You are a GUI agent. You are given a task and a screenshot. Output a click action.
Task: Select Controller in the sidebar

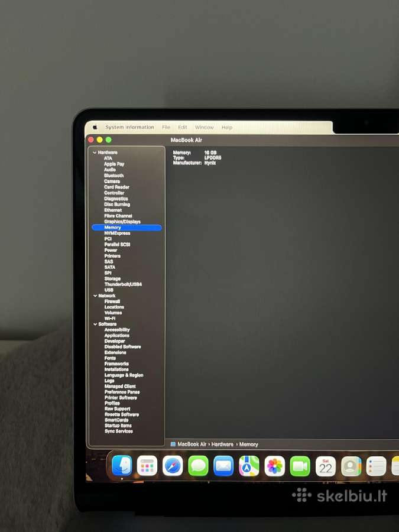pyautogui.click(x=114, y=193)
